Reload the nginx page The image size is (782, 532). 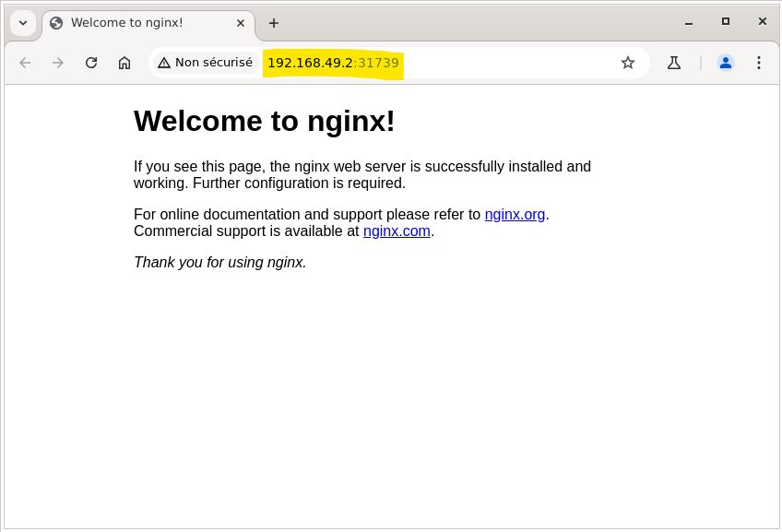click(x=91, y=63)
